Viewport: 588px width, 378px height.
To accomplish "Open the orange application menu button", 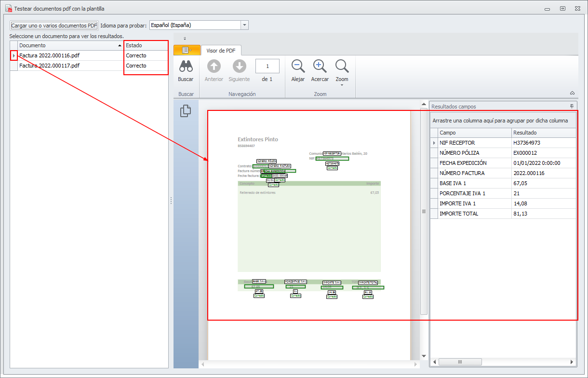I will (187, 50).
